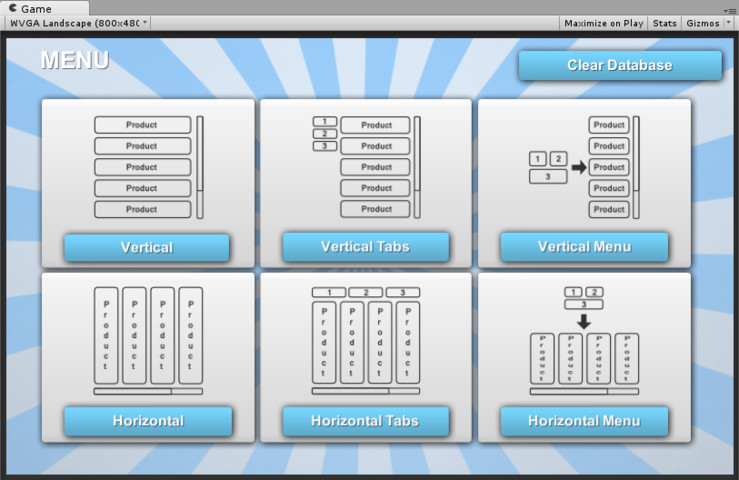Toggle Gizmos display

tap(702, 23)
